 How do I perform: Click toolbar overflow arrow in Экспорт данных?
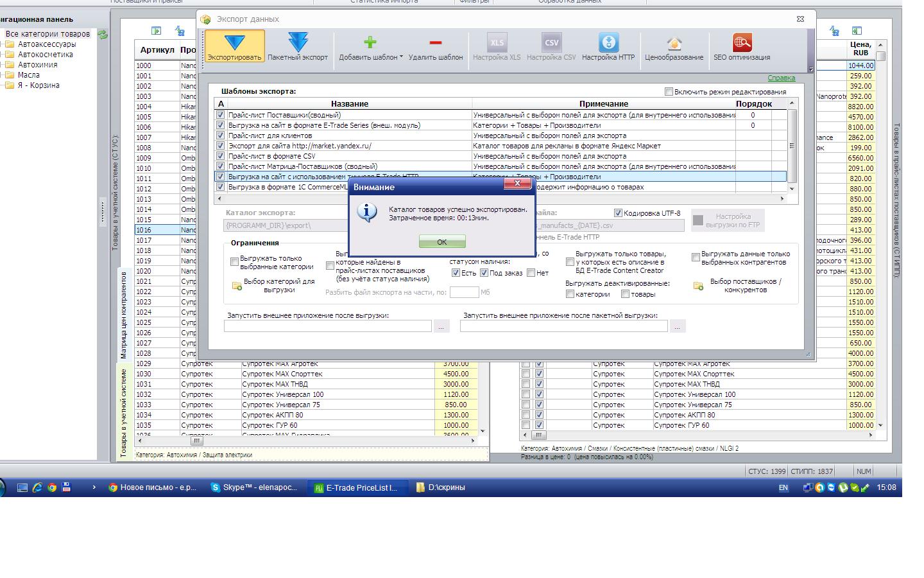810,69
